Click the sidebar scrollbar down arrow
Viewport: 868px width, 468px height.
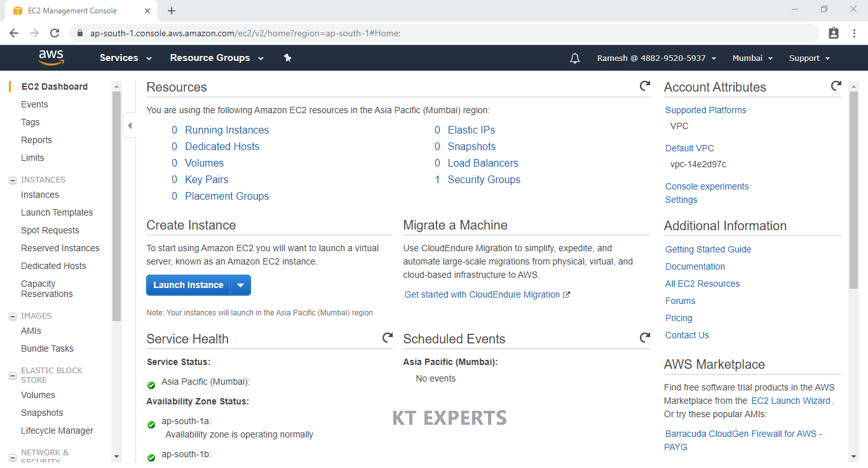coord(116,456)
